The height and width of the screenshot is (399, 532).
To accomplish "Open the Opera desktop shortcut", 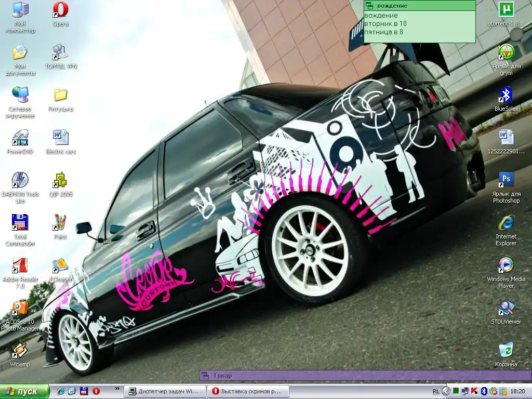I will pyautogui.click(x=60, y=10).
